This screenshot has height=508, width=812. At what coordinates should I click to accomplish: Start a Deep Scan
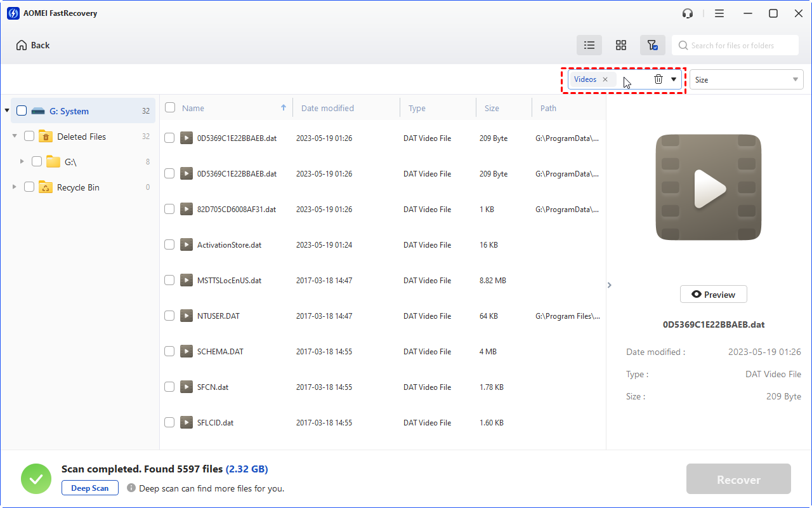(x=89, y=488)
